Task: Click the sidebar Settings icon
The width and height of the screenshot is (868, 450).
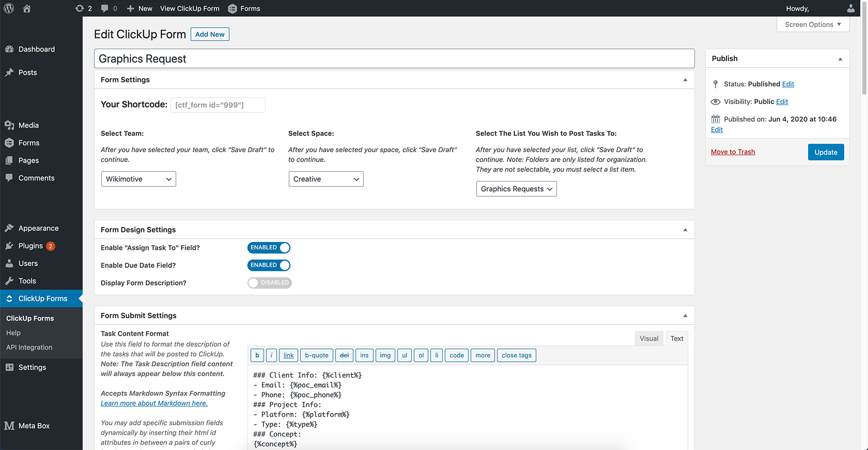Action: pyautogui.click(x=9, y=367)
